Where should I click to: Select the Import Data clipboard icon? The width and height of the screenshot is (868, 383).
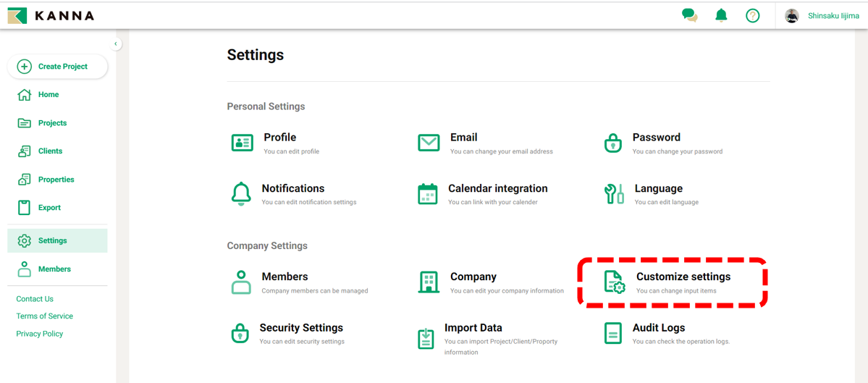tap(426, 338)
